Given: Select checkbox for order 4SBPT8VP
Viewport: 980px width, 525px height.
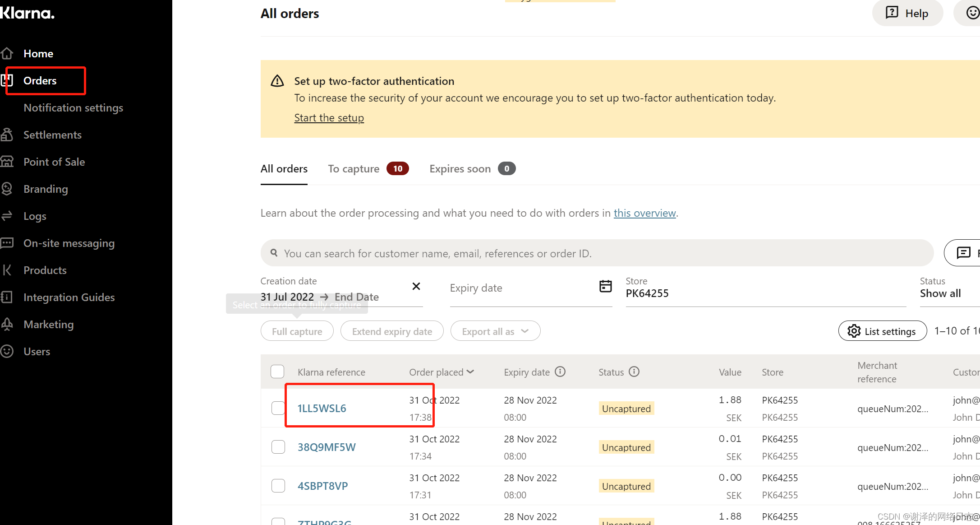Looking at the screenshot, I should coord(278,486).
